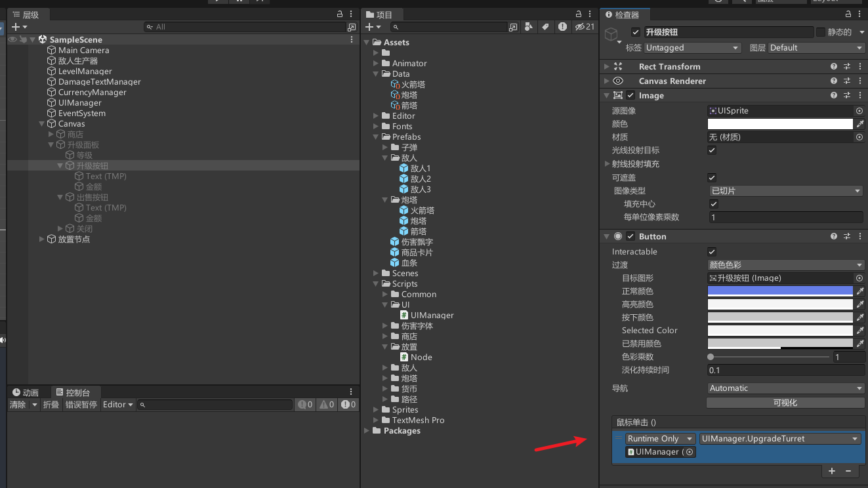Screen dimensions: 868x488
Task: Select CurrencyManager in Hierarchy
Action: [92, 92]
